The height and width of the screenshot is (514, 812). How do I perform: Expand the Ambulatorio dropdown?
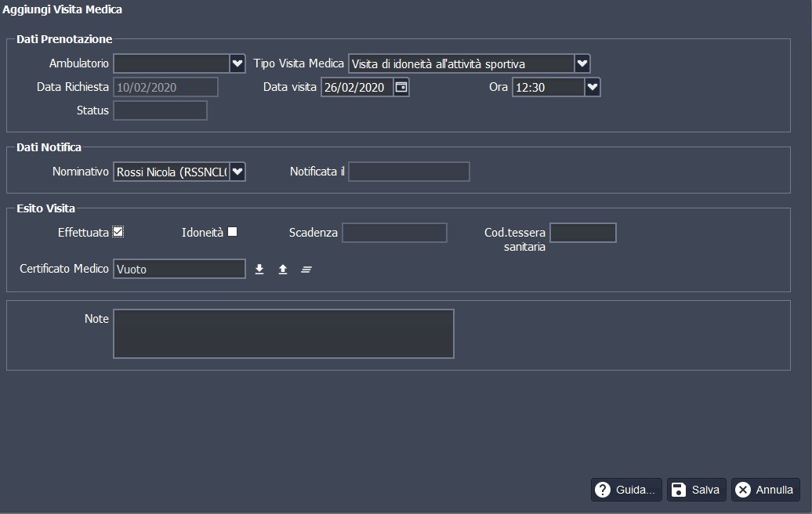(x=237, y=63)
